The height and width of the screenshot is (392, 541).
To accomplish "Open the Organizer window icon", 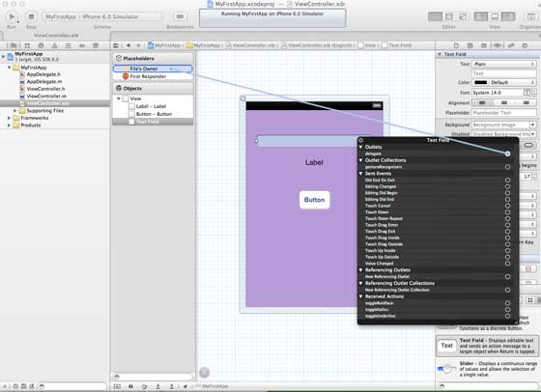I will tap(530, 16).
